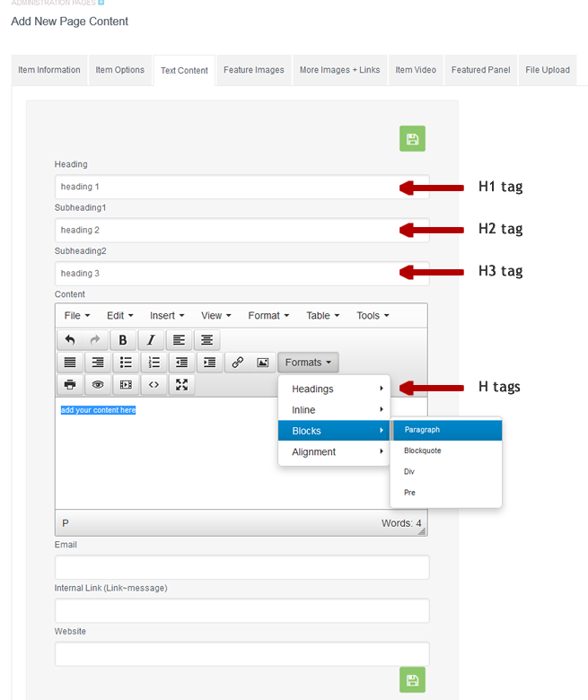Screen dimensions: 588x700
Task: Print content with the printer icon
Action: pos(70,385)
